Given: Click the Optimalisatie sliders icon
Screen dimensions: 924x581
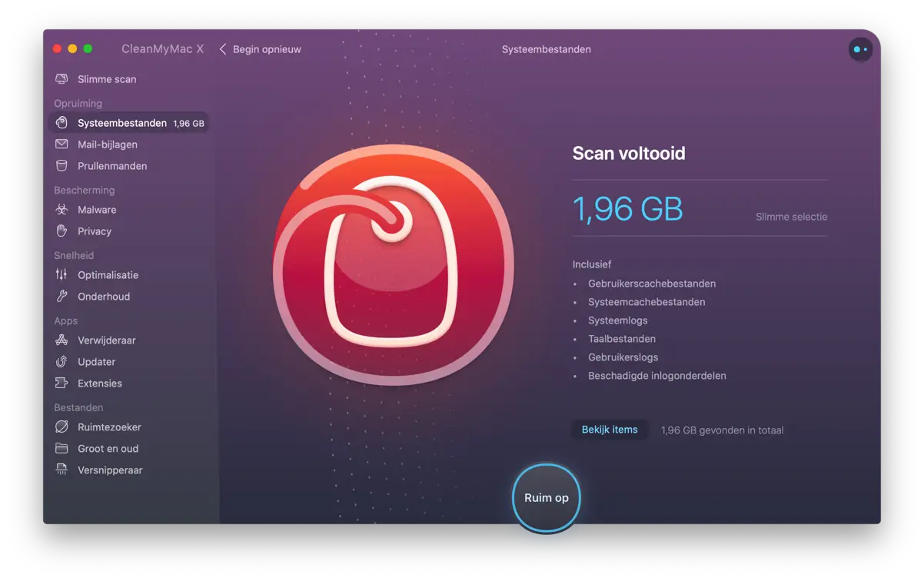Looking at the screenshot, I should point(61,275).
